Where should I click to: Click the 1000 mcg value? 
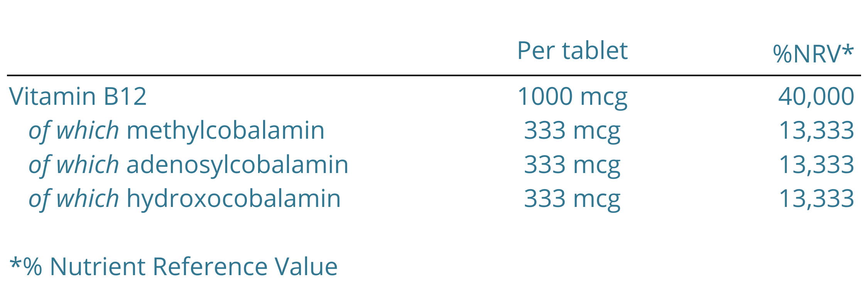[x=572, y=98]
